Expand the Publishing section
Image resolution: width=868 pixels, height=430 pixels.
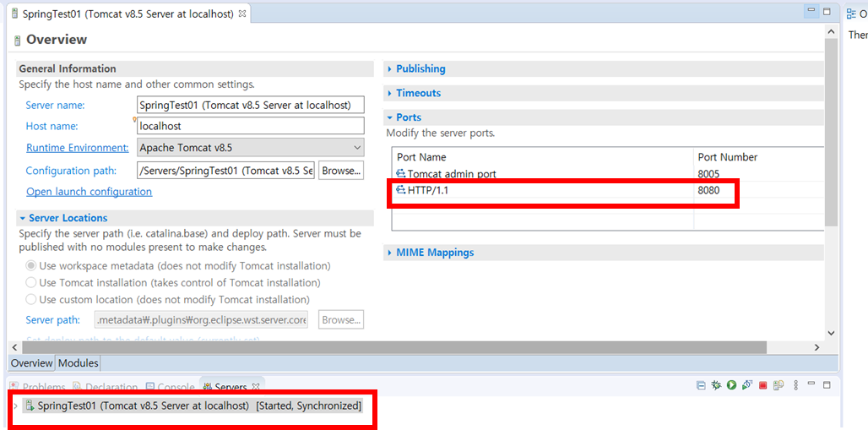(x=390, y=69)
